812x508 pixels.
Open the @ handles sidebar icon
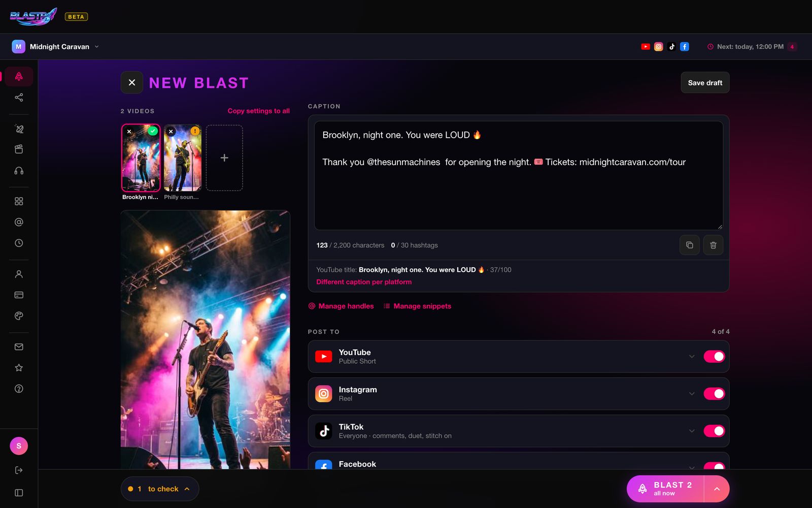19,222
